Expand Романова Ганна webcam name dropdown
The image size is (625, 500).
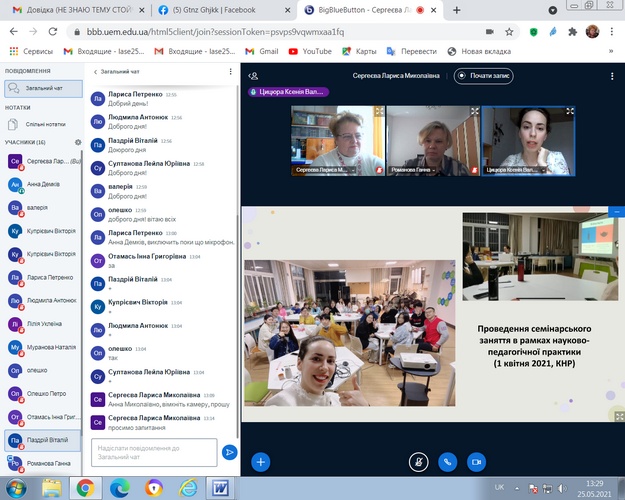tap(432, 170)
